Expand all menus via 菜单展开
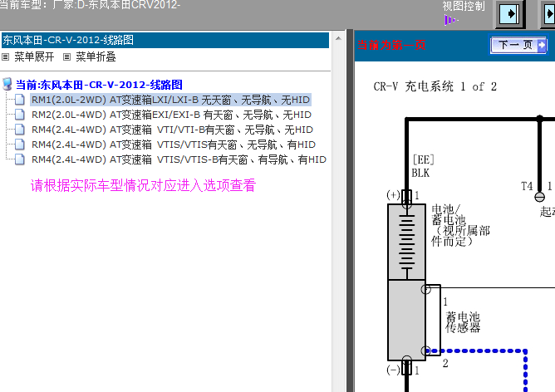Screen dimensions: 555x392 pos(34,56)
